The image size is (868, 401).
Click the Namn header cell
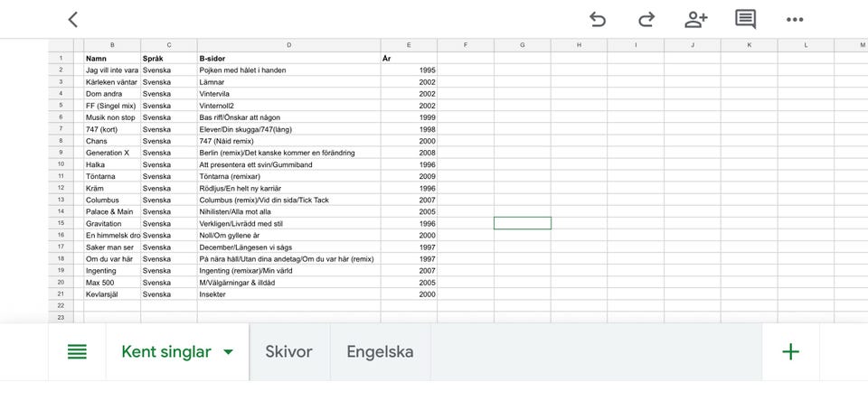[112, 58]
